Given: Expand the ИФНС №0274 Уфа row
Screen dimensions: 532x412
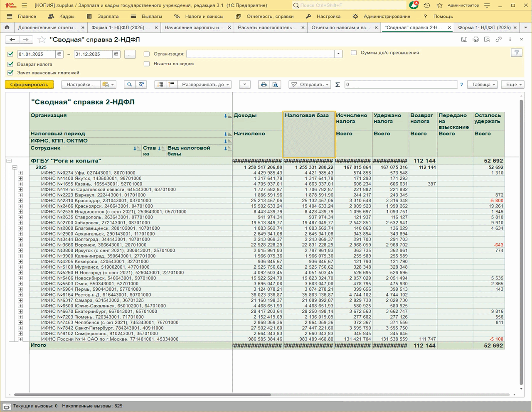Looking at the screenshot, I should click(x=20, y=173).
